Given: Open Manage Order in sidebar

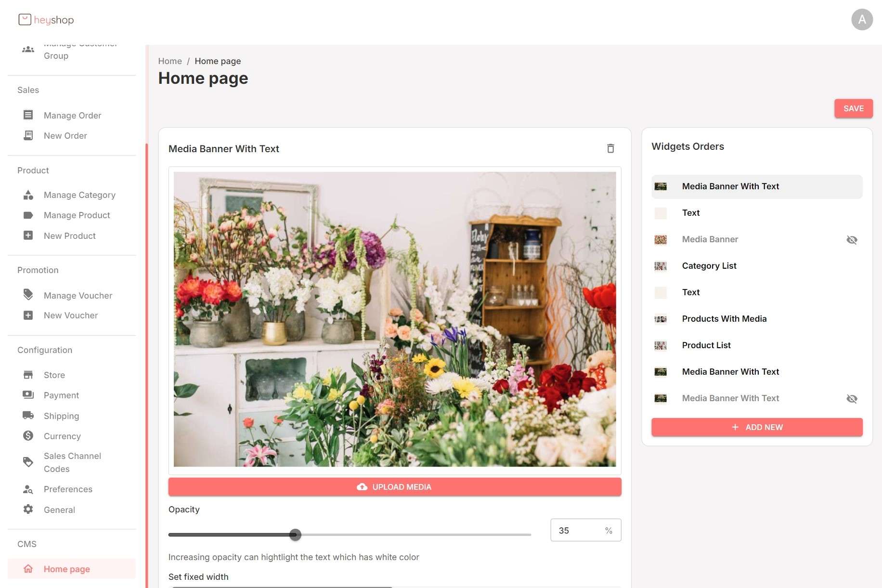Looking at the screenshot, I should click(72, 116).
